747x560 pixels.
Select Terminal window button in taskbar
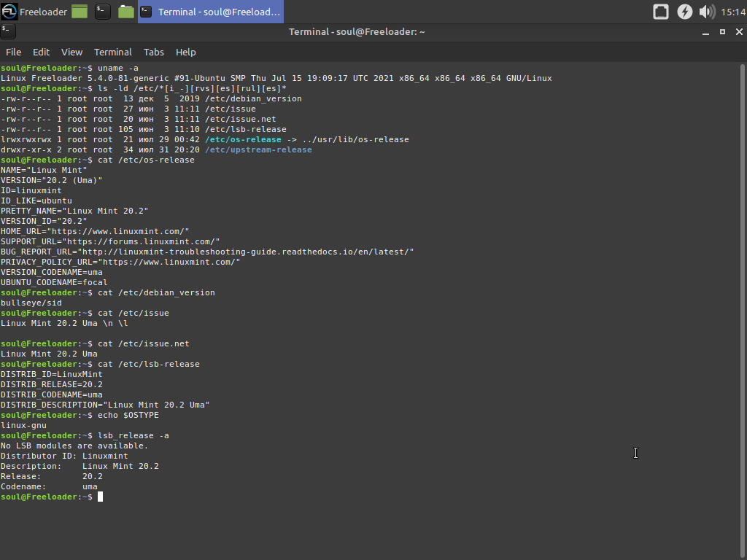pos(211,12)
